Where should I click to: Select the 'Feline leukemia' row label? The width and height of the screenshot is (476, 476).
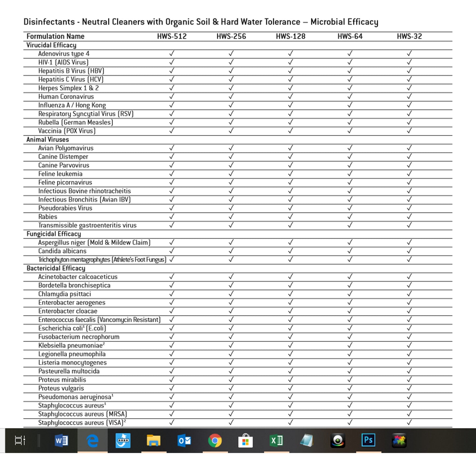tap(60, 174)
